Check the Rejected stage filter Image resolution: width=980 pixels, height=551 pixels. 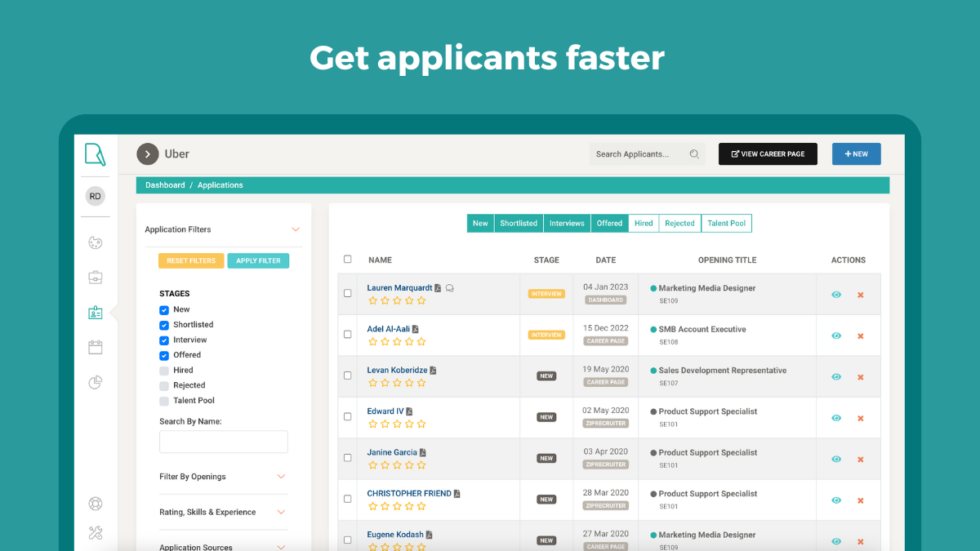pyautogui.click(x=164, y=386)
